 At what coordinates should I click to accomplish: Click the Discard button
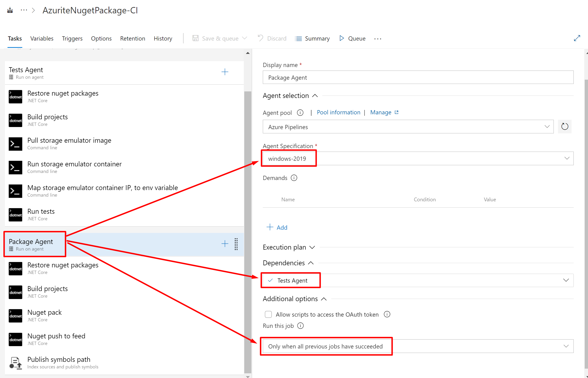click(272, 38)
